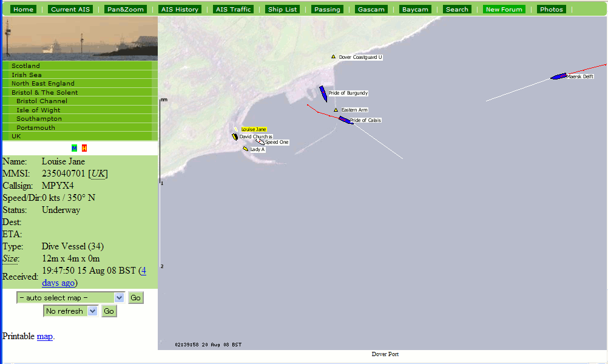Click the Maersk Delft ship icon
This screenshot has height=364, width=608.
tap(558, 76)
